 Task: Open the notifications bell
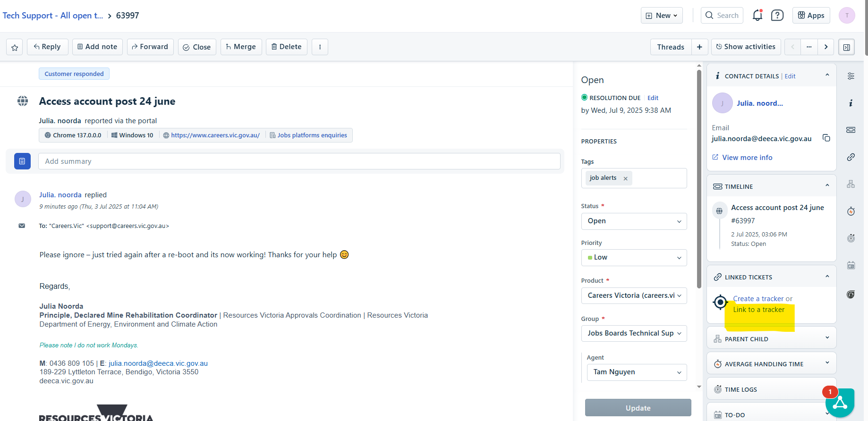(x=757, y=15)
